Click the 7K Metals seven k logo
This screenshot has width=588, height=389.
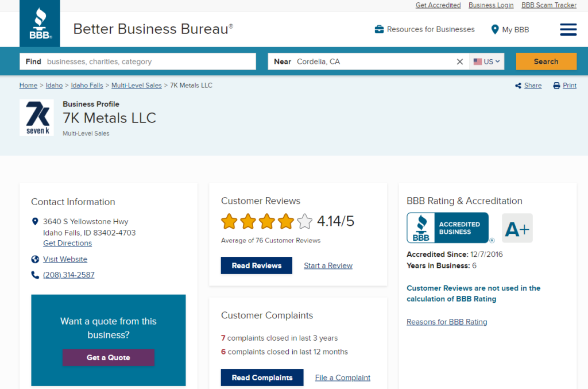pyautogui.click(x=37, y=118)
